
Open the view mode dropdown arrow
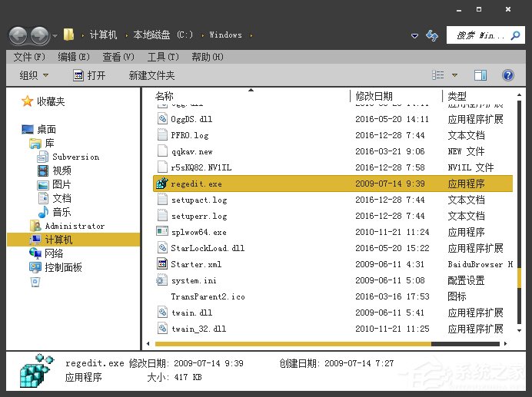tap(454, 75)
